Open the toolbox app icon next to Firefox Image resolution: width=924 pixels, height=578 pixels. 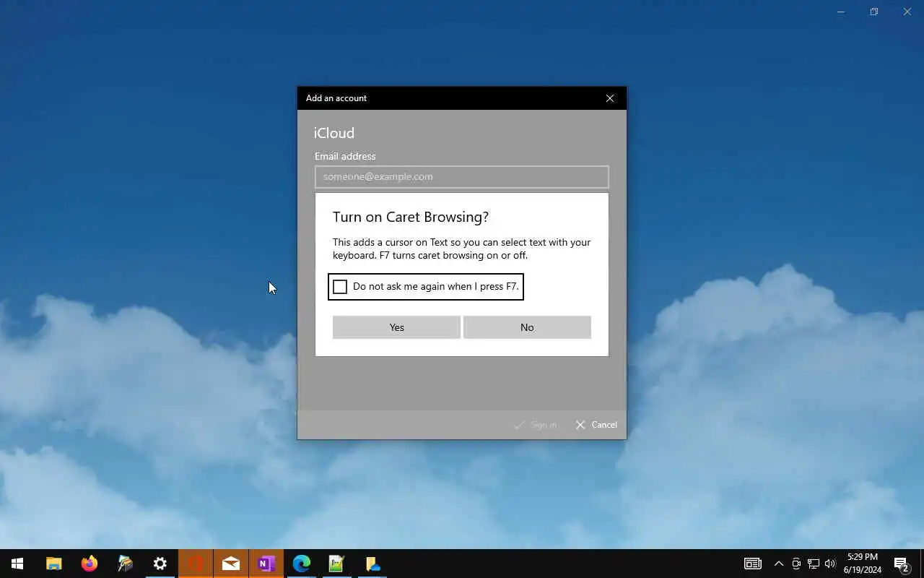coord(125,564)
